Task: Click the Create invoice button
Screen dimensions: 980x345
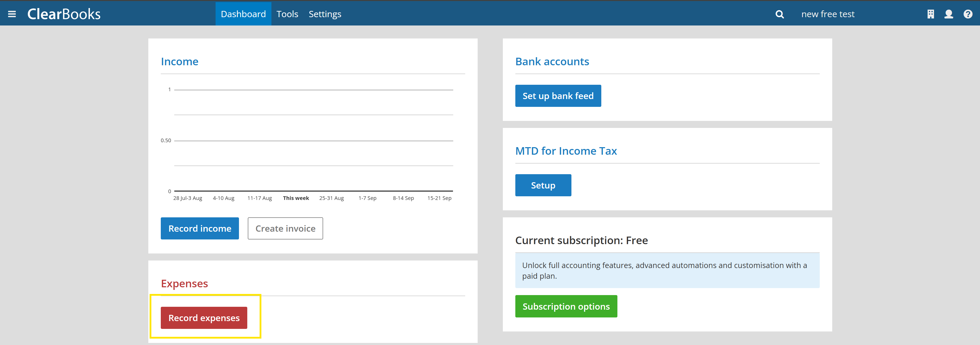Action: [x=285, y=229]
